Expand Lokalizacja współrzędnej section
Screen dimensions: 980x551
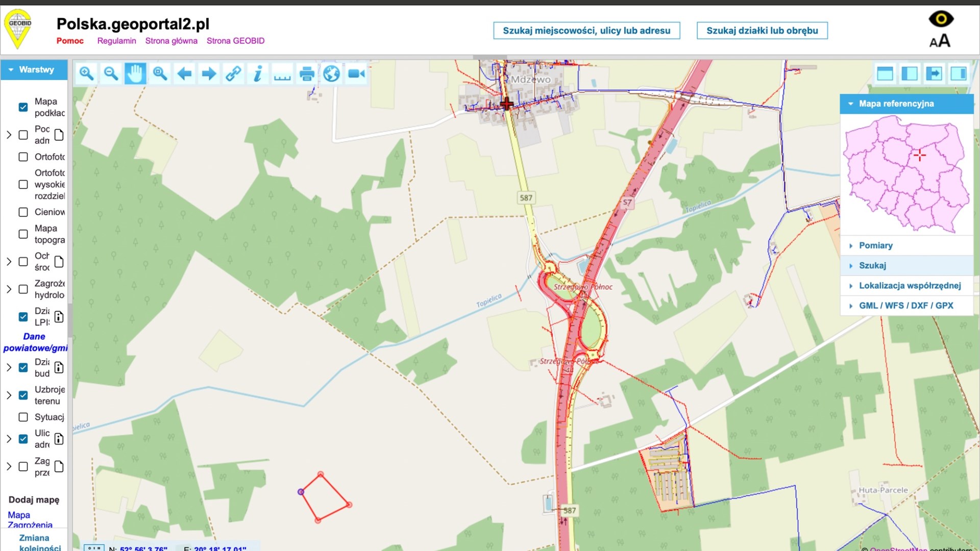[909, 285]
